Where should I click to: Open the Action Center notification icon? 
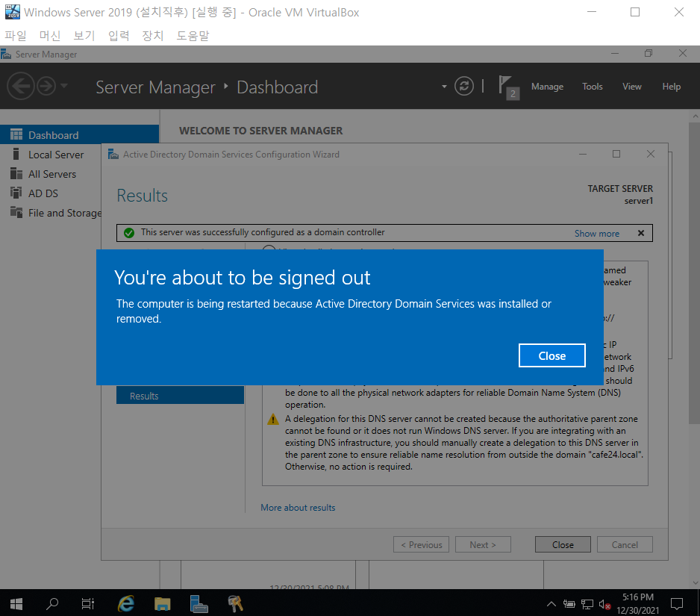[x=677, y=604]
